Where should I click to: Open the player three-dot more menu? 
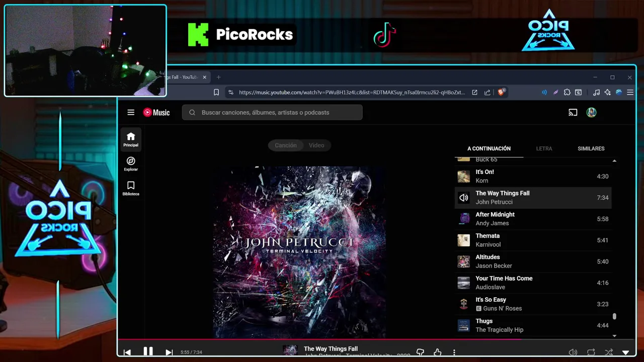click(x=454, y=352)
